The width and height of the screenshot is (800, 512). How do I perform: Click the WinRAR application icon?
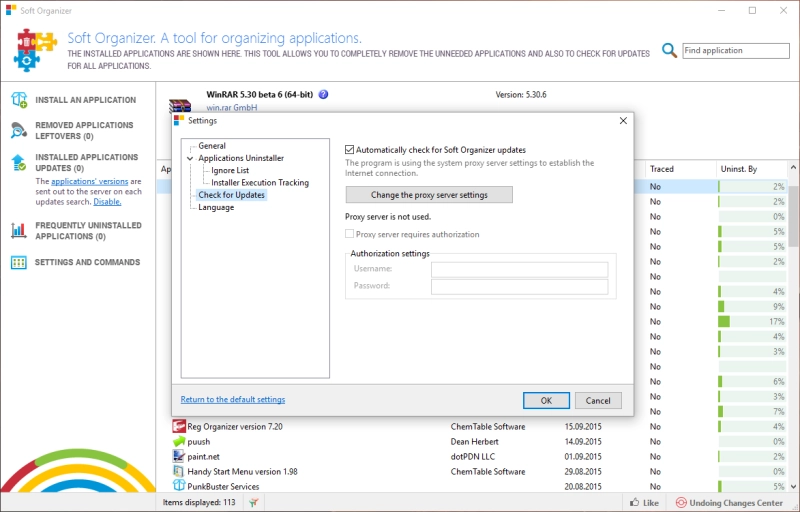tap(180, 106)
